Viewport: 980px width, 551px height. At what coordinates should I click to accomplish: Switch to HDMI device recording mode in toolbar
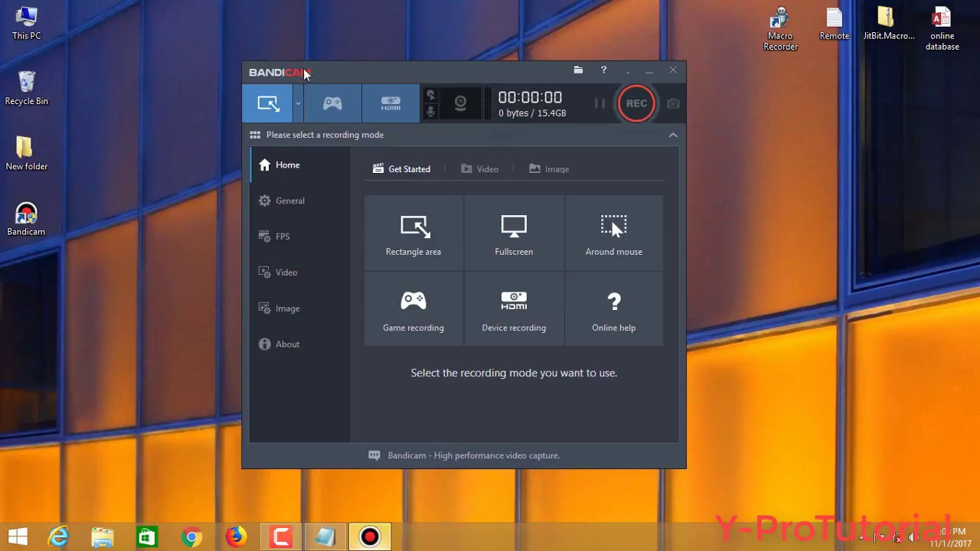pyautogui.click(x=390, y=103)
